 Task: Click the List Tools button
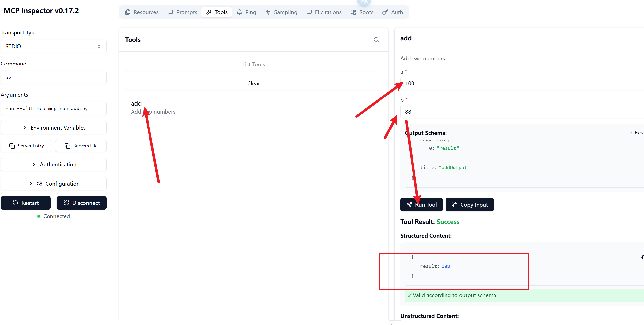(253, 64)
